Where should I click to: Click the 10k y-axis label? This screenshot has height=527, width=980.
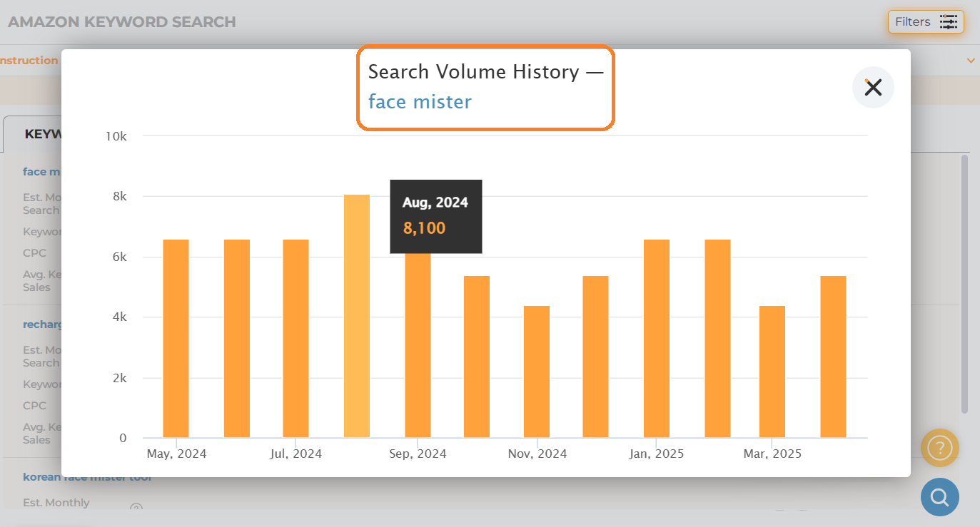115,136
